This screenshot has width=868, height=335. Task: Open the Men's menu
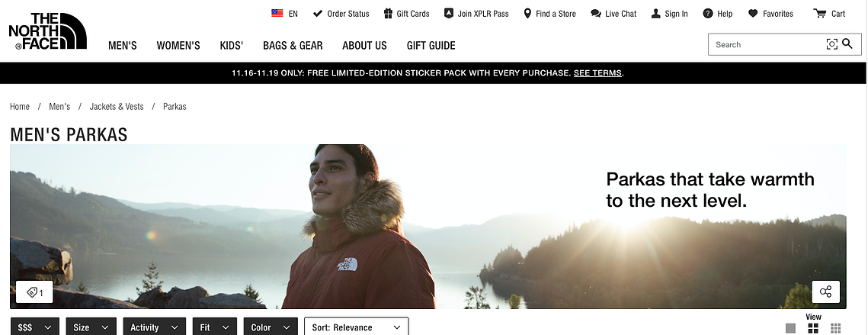(x=123, y=46)
